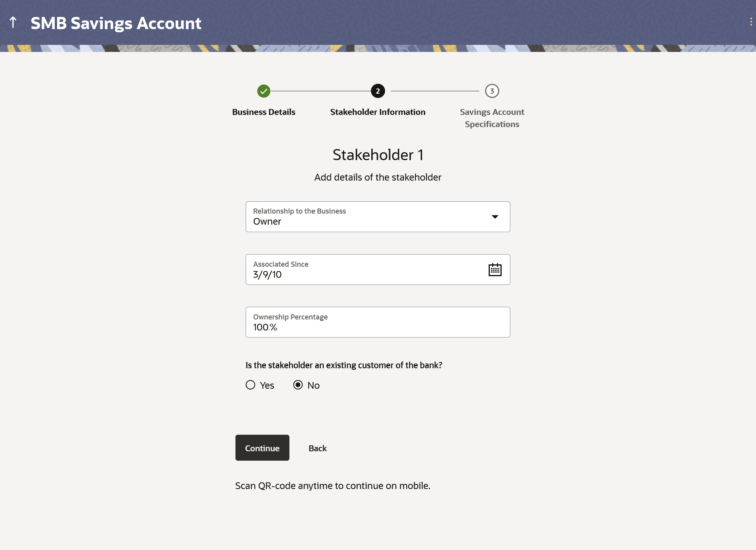This screenshot has width=756, height=550.
Task: Click step 3 circle indicator
Action: 492,91
